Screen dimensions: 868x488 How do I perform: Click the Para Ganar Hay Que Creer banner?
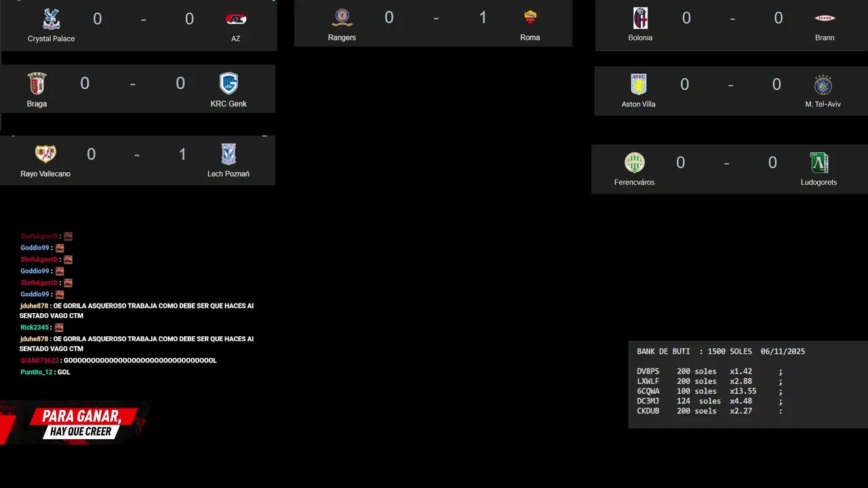[x=75, y=423]
